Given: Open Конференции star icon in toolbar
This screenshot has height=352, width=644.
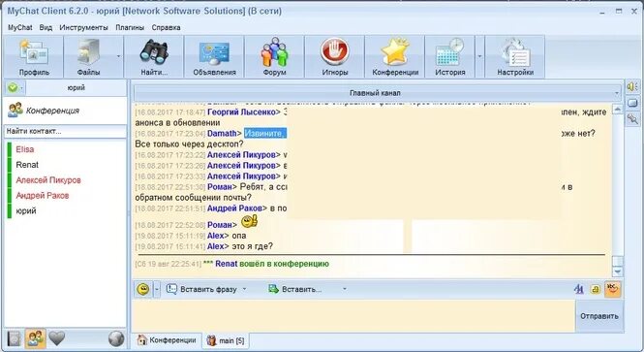Looking at the screenshot, I should [395, 51].
